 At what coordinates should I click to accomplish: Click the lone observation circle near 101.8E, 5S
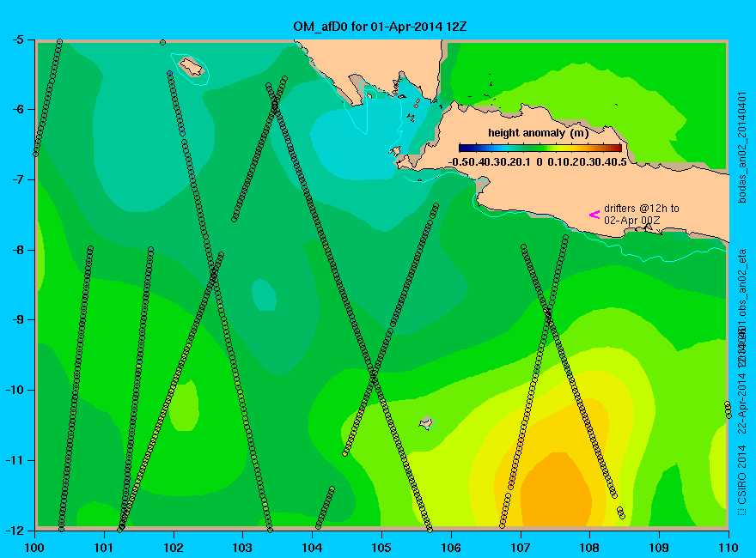click(163, 43)
